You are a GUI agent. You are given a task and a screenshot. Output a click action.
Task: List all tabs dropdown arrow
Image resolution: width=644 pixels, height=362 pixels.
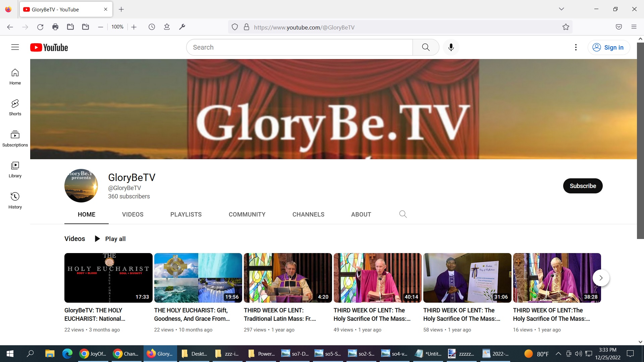click(561, 9)
